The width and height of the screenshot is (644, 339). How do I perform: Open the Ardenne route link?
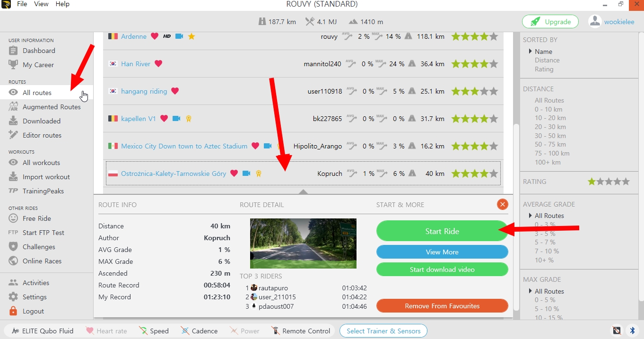pos(134,36)
